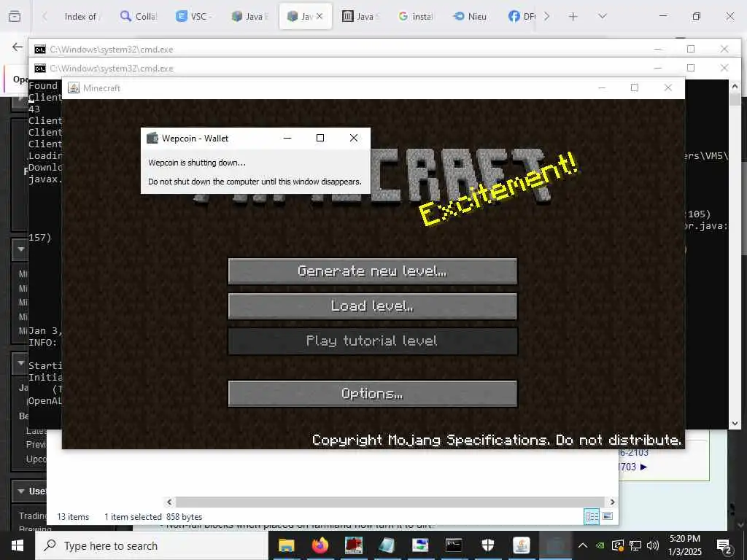Viewport: 747px width, 560px height.
Task: Switch to the Colla tab
Action: click(x=139, y=16)
